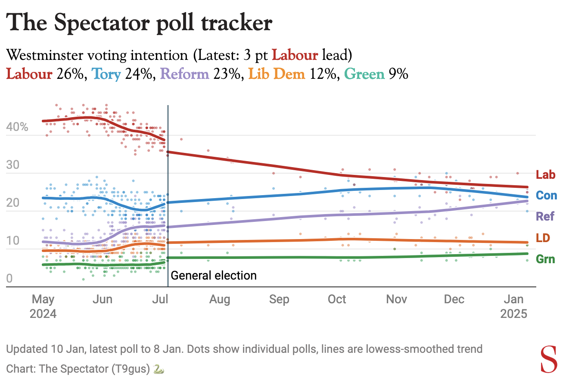Click the purple Ref line label

(545, 216)
